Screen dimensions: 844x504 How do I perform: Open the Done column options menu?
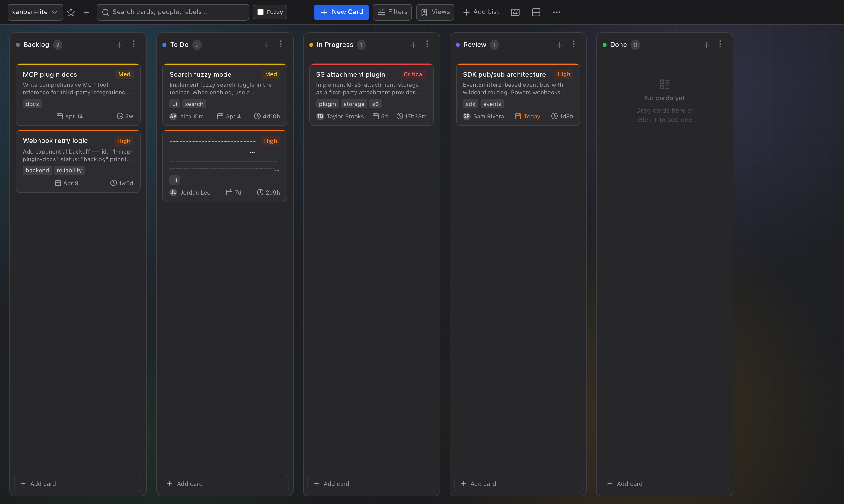click(x=720, y=45)
